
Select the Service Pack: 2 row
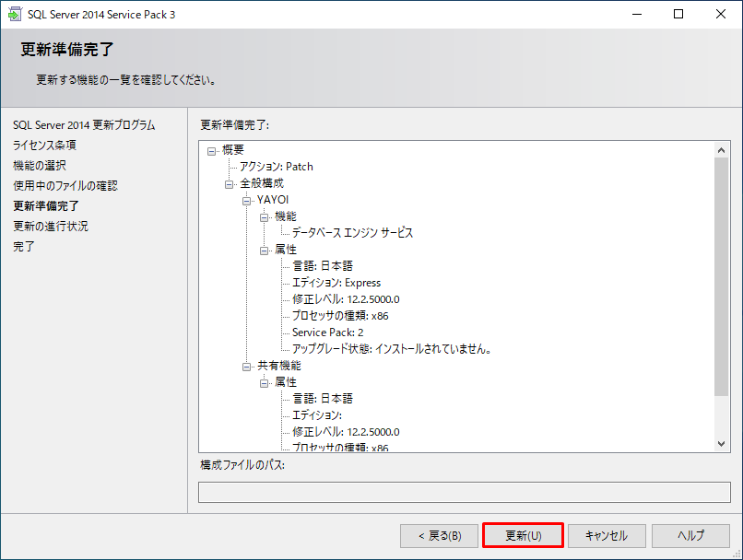click(x=328, y=332)
